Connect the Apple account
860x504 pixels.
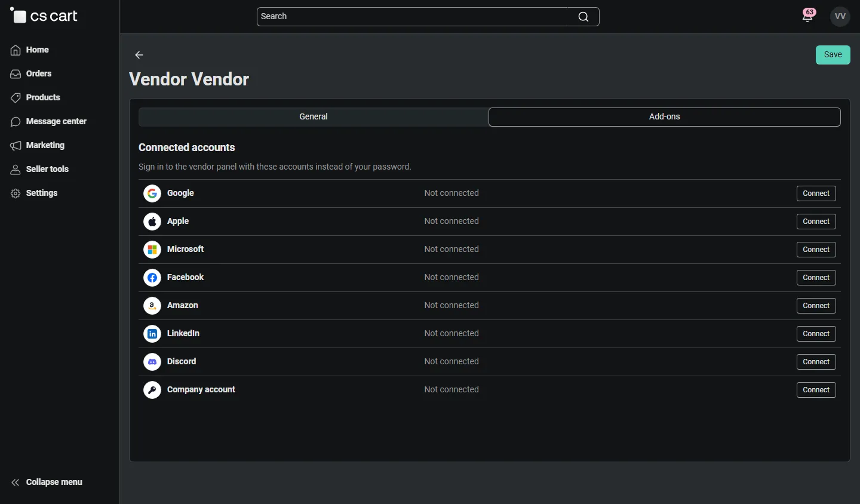pyautogui.click(x=816, y=222)
